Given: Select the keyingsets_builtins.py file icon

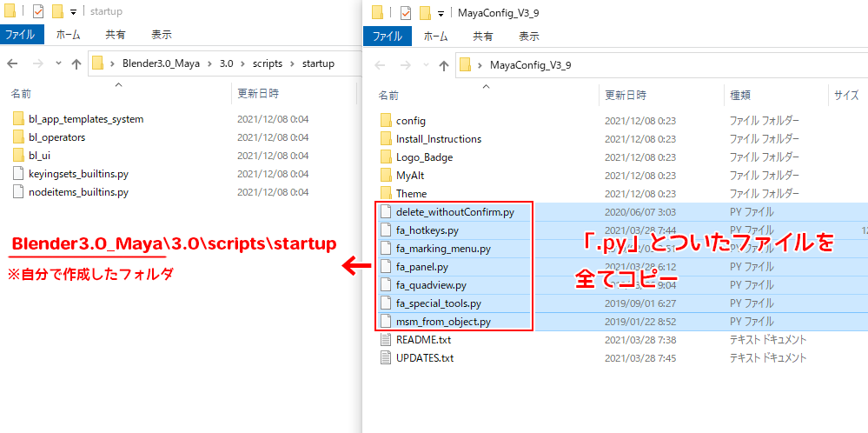Looking at the screenshot, I should (x=20, y=174).
